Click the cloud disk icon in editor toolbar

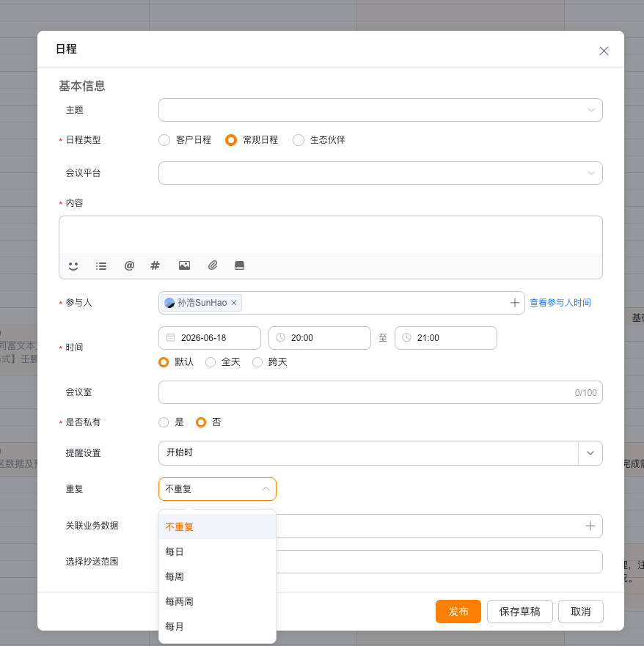tap(239, 265)
